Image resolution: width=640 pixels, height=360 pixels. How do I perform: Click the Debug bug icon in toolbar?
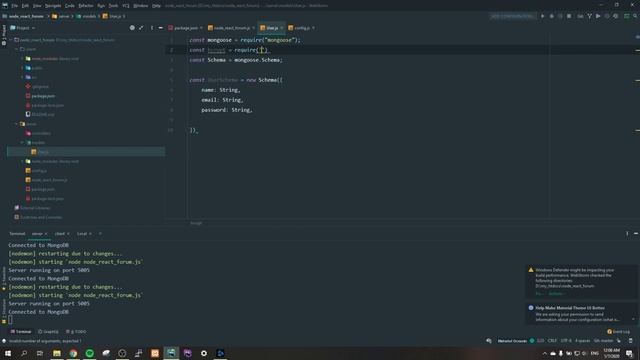pyautogui.click(x=551, y=16)
